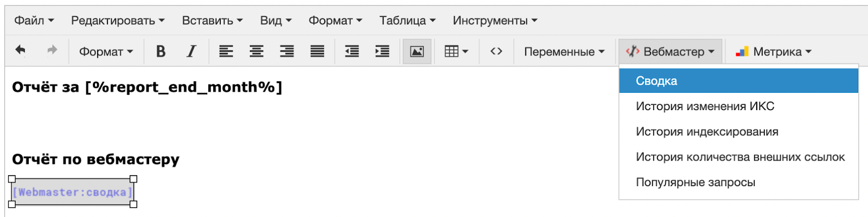
Task: Open the Инструменты menu
Action: [495, 21]
